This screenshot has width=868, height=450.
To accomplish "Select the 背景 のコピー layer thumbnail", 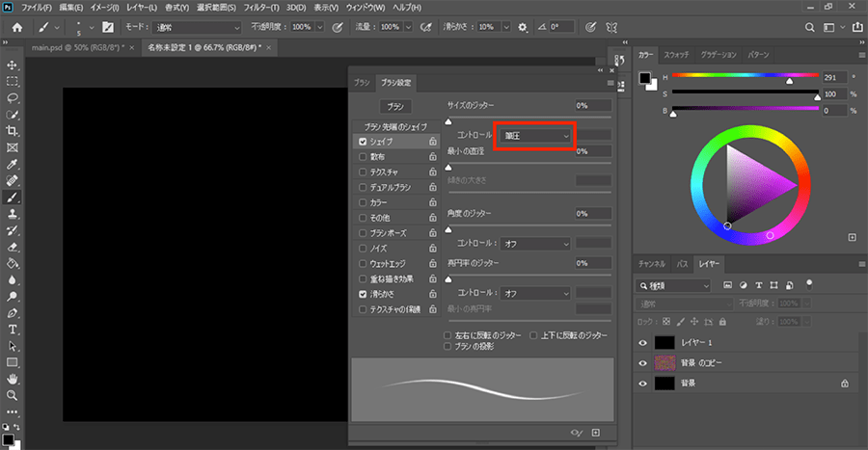I will (665, 362).
